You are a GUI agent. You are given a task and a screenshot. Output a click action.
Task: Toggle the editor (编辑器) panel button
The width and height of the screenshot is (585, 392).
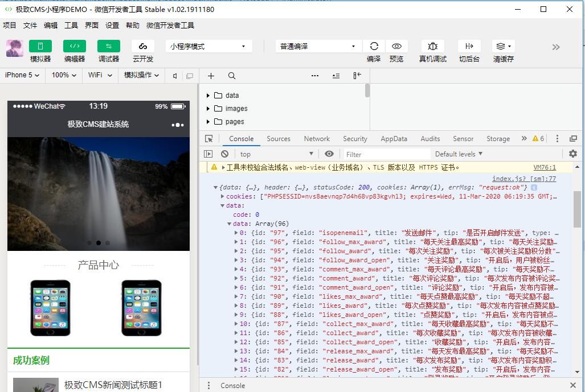click(x=74, y=46)
